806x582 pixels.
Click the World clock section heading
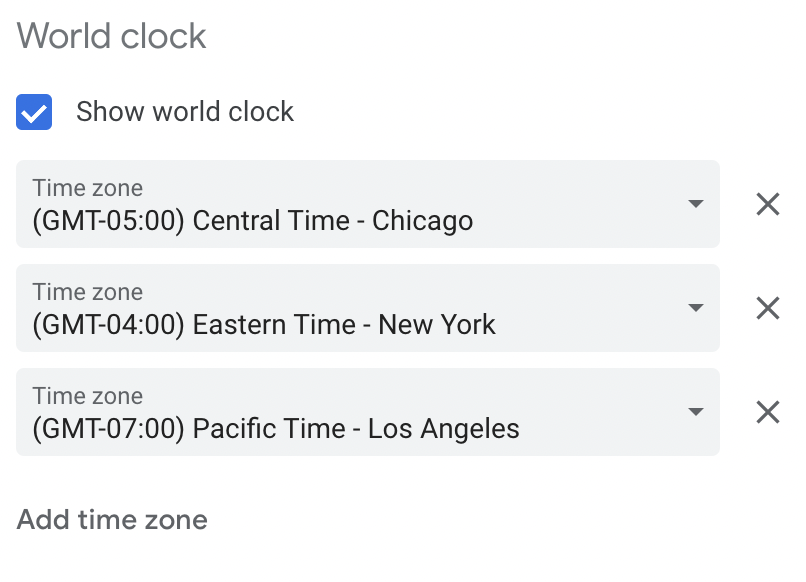112,36
